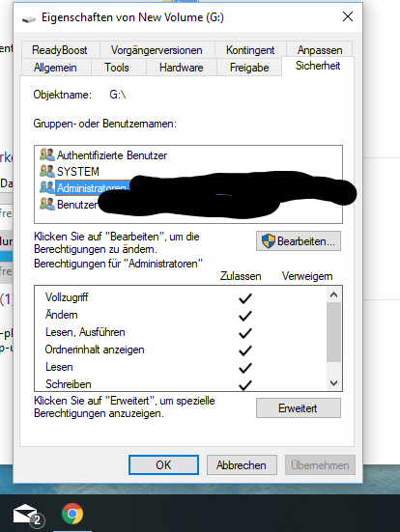Click the group icon beside Administratoren
The image size is (400, 532).
(46, 187)
